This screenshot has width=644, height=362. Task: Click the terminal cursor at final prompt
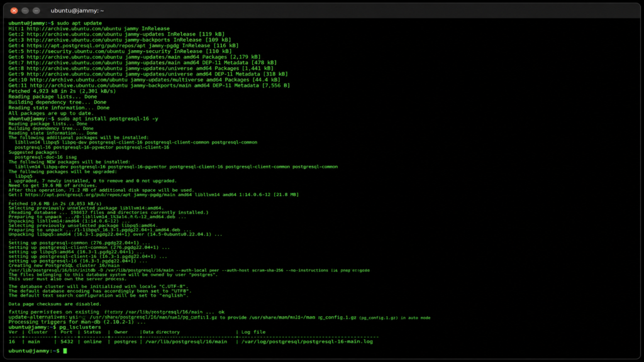pyautogui.click(x=65, y=351)
